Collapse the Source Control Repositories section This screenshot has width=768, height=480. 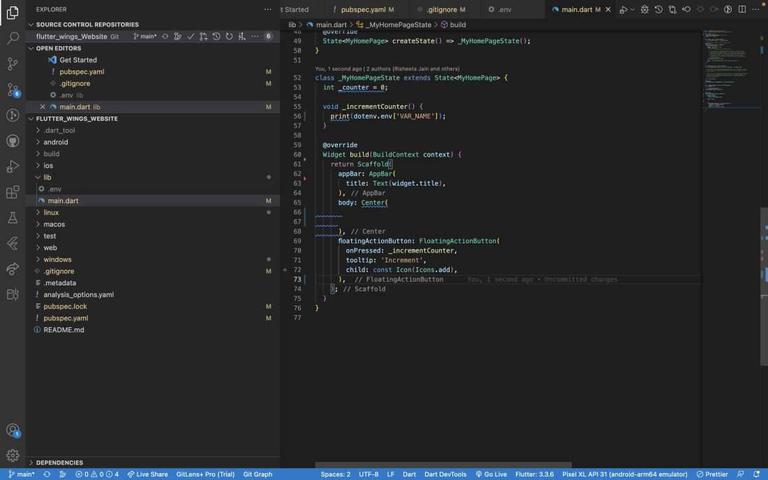click(31, 24)
